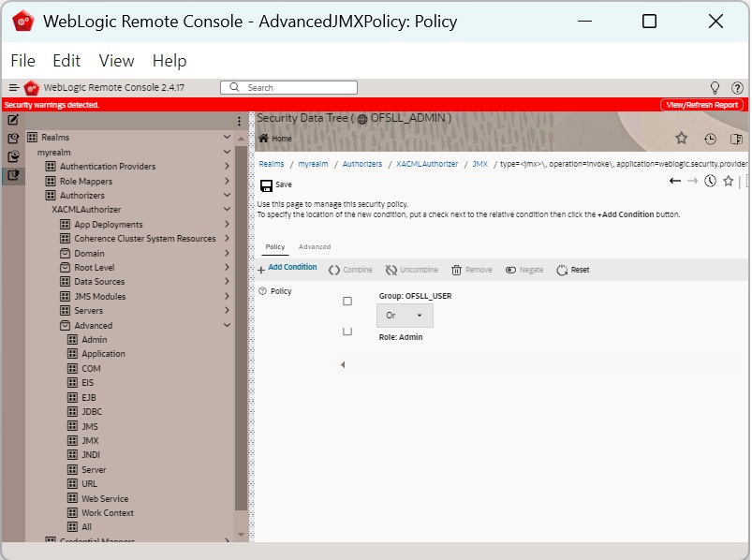752x560 pixels.
Task: Click the tree vertical scrollbar thumb
Action: click(x=241, y=327)
